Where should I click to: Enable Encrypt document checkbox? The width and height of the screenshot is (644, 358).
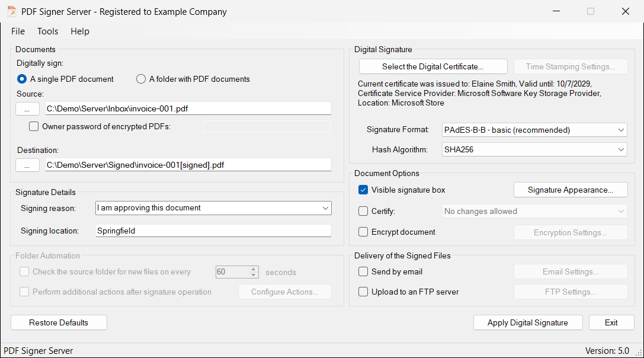363,232
